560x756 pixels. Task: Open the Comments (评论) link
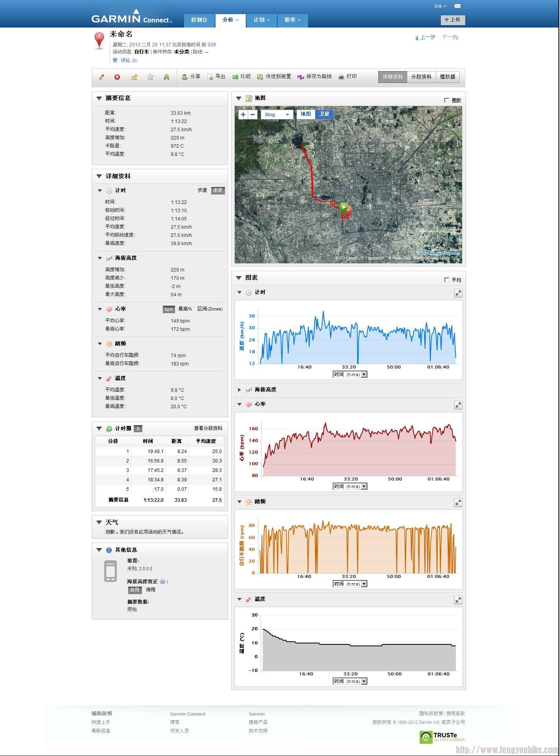(129, 61)
